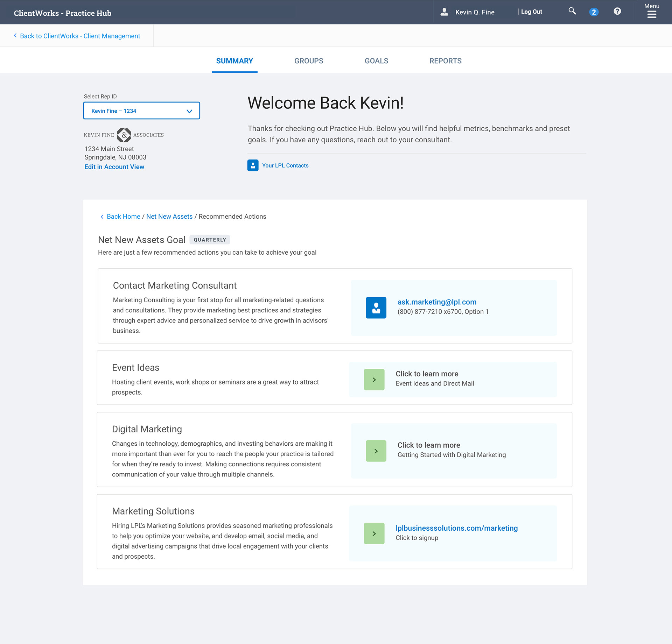Click green arrow icon for Digital Marketing
The width and height of the screenshot is (672, 644).
coord(376,451)
